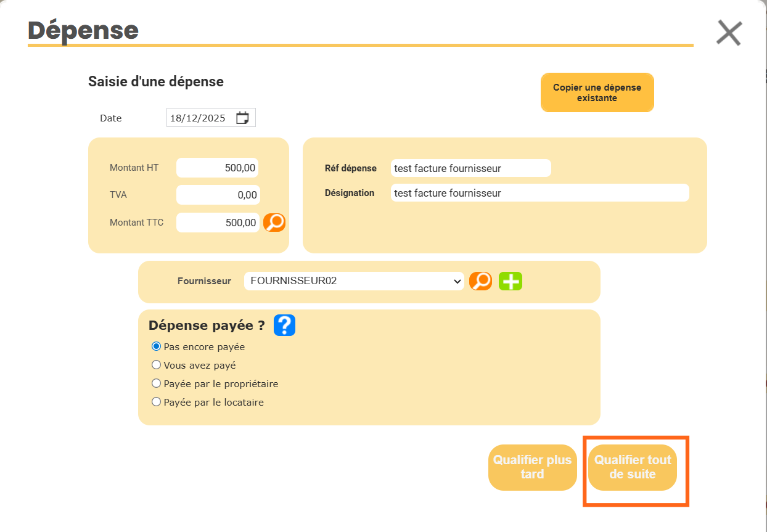
Task: Click the date value 18/12/2025
Action: [199, 118]
